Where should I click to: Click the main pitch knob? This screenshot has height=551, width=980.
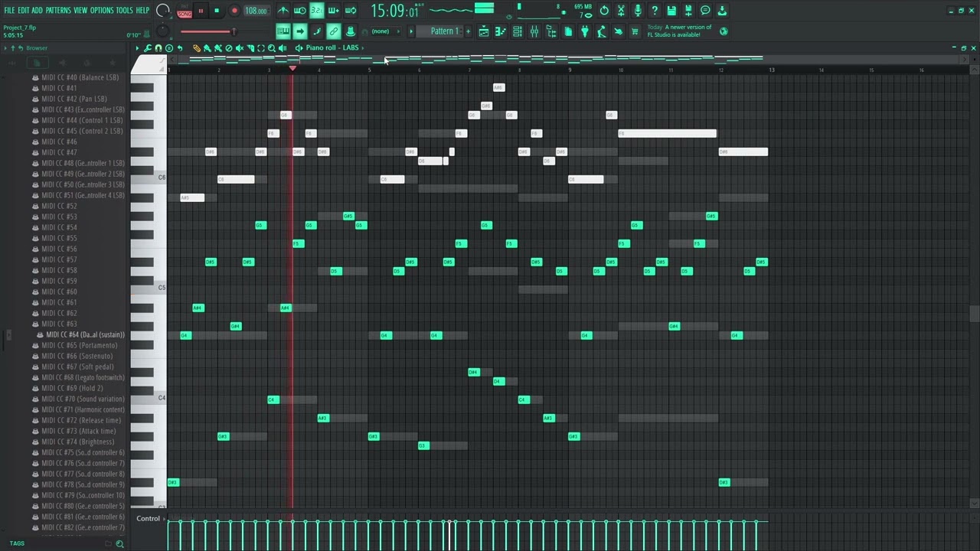(x=163, y=31)
